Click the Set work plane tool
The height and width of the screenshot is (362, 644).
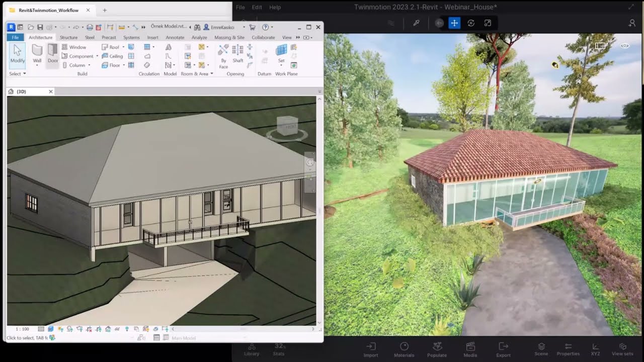click(281, 53)
